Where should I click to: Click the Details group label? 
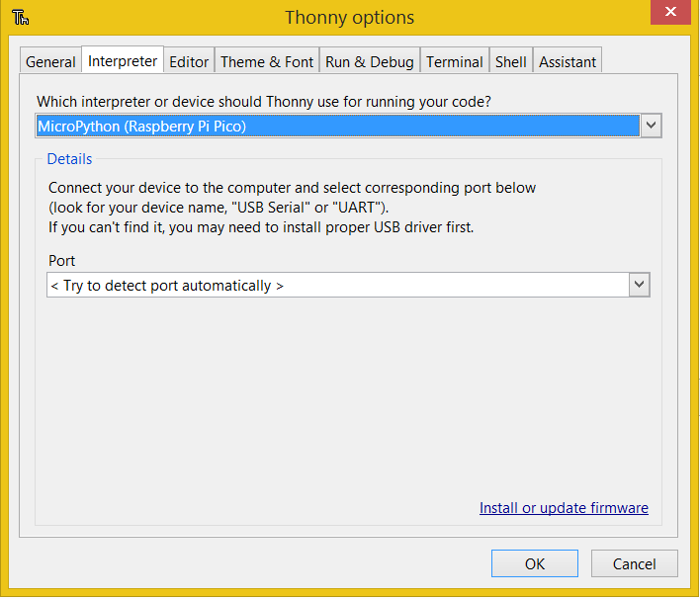[x=69, y=159]
